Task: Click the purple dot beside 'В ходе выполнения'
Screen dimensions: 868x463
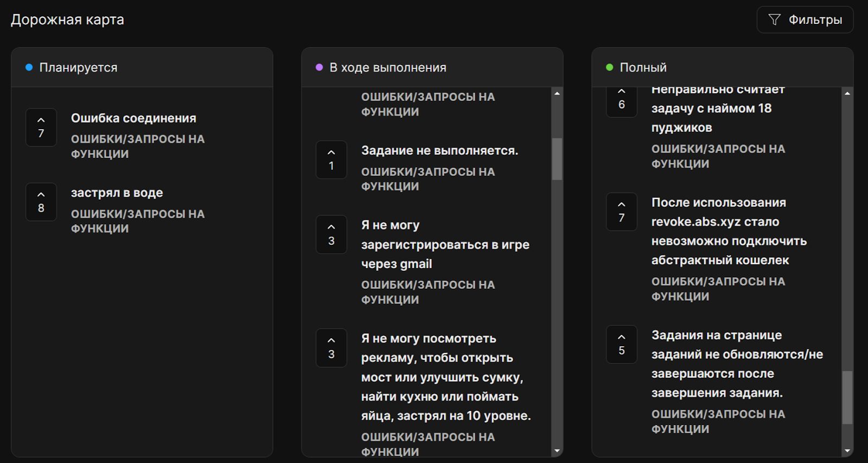Action: coord(320,67)
